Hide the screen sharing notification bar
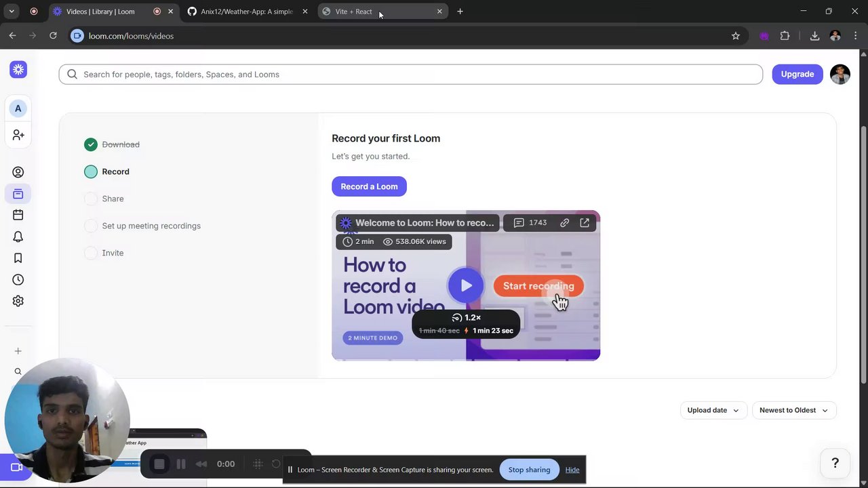Viewport: 868px width, 488px height. 572,470
